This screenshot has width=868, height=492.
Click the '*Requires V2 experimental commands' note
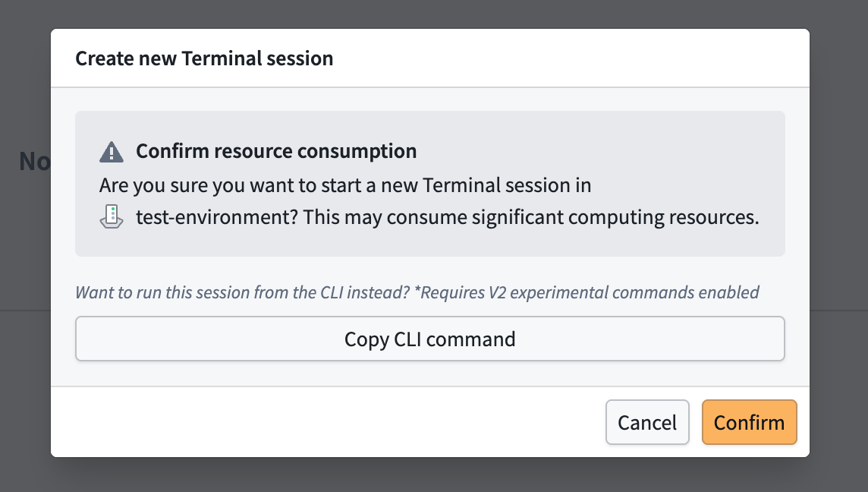pyautogui.click(x=587, y=292)
